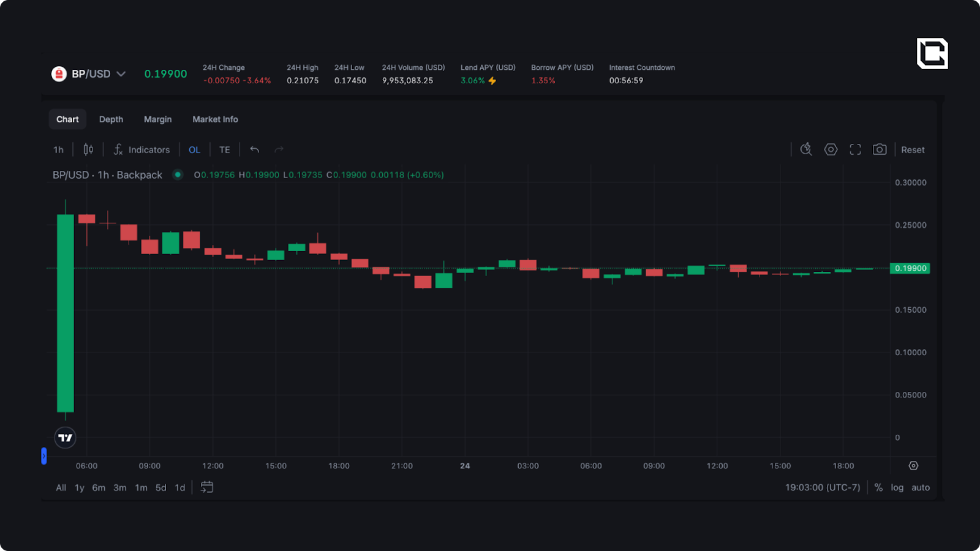
Task: Enter fullscreen chart mode
Action: pos(855,149)
